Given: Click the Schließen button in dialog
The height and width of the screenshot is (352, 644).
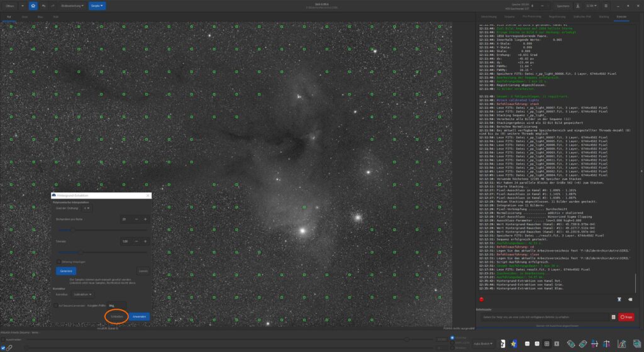Looking at the screenshot, I should point(116,316).
